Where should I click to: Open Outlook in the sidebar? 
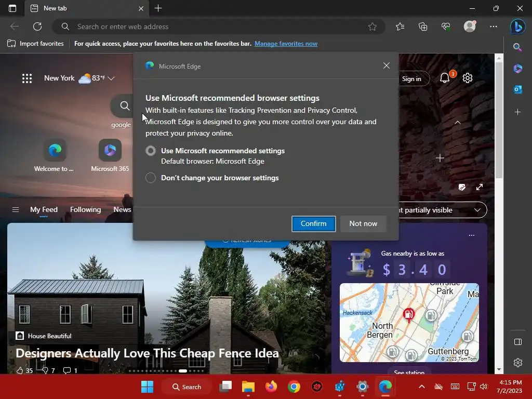tap(517, 89)
